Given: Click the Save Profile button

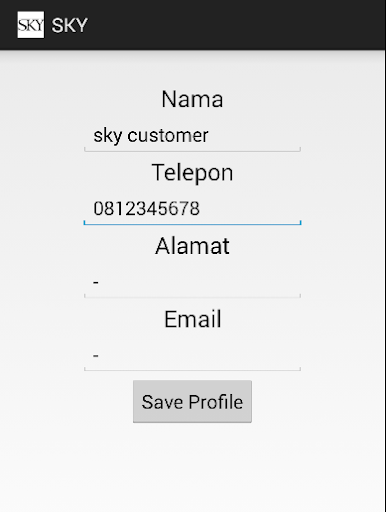Looking at the screenshot, I should [x=192, y=402].
